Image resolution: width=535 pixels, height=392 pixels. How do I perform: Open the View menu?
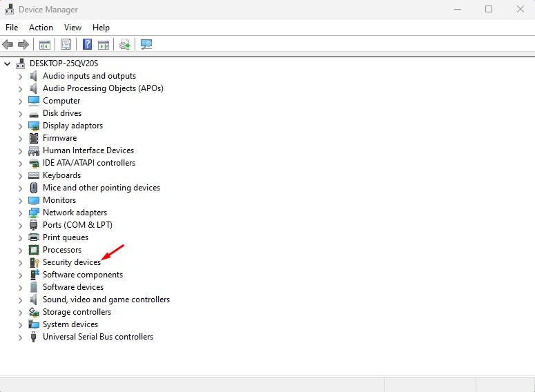pyautogui.click(x=72, y=28)
